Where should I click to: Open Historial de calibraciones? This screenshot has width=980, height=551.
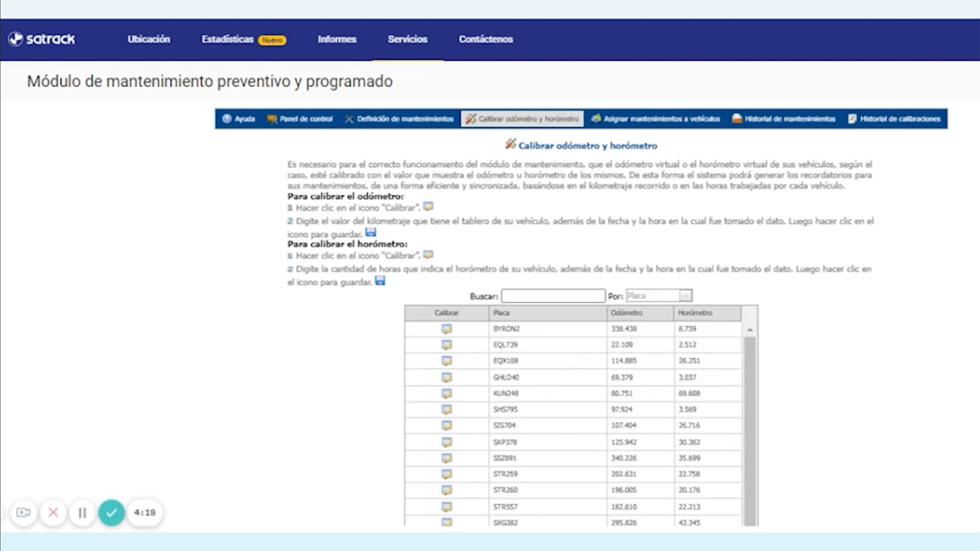[894, 119]
